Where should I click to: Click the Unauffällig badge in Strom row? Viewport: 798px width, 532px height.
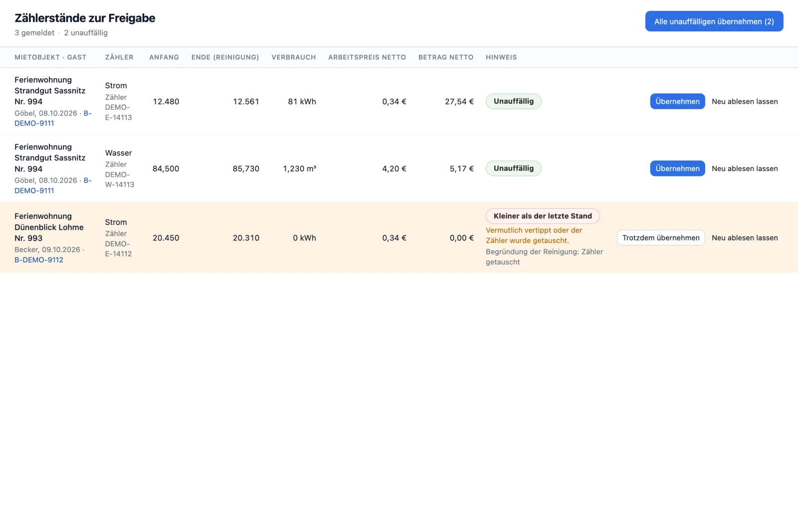pyautogui.click(x=514, y=101)
